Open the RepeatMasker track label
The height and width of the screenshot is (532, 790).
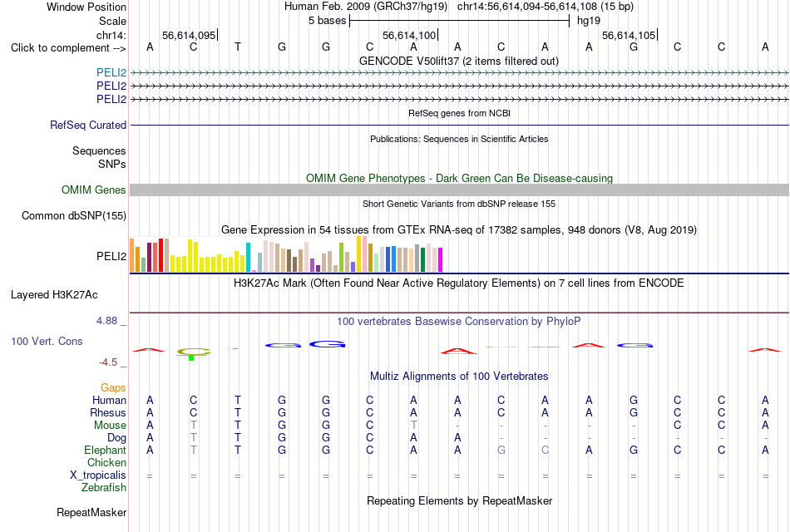tap(91, 512)
